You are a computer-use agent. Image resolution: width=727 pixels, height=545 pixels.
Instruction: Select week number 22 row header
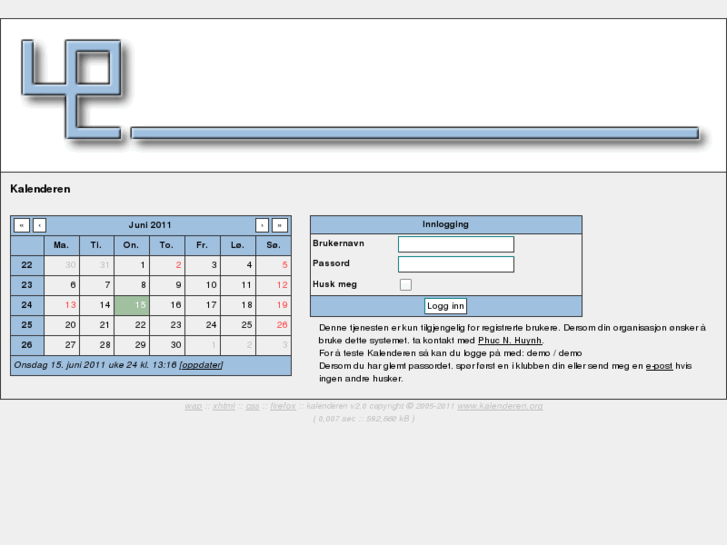pos(27,265)
